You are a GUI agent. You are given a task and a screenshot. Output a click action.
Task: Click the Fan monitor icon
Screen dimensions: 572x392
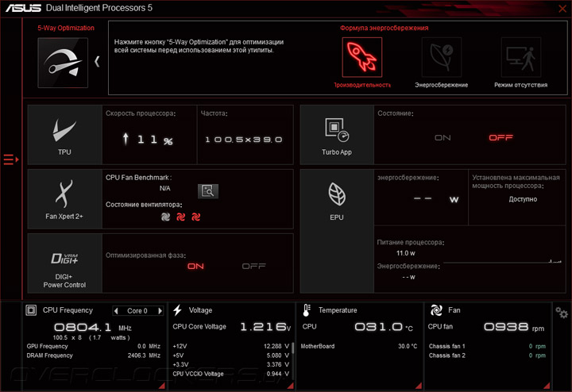(x=436, y=310)
